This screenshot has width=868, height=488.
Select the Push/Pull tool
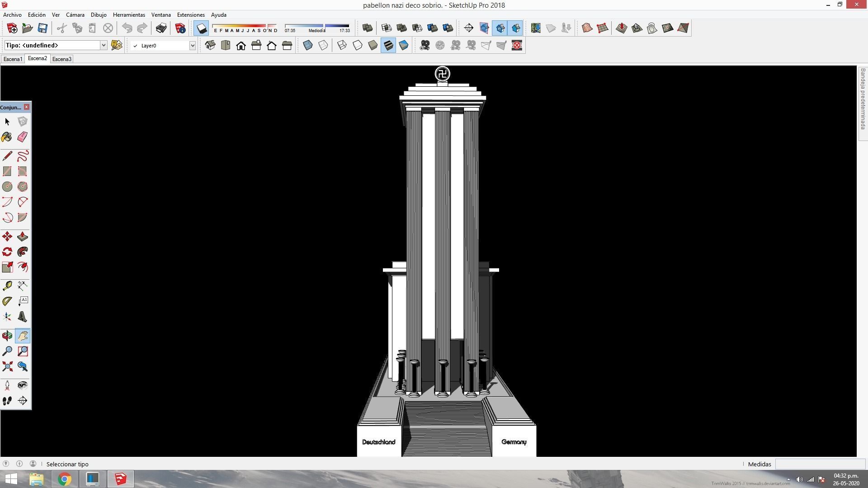pos(22,237)
